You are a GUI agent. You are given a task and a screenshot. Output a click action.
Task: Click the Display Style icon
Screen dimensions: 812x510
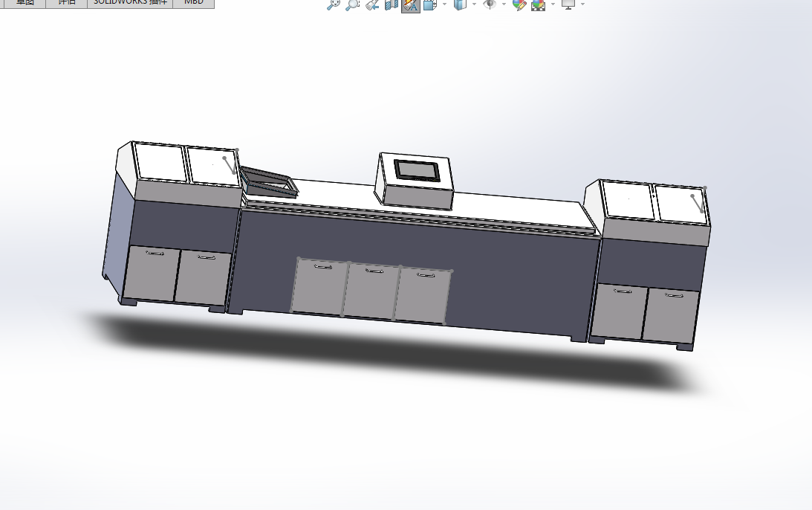click(460, 4)
